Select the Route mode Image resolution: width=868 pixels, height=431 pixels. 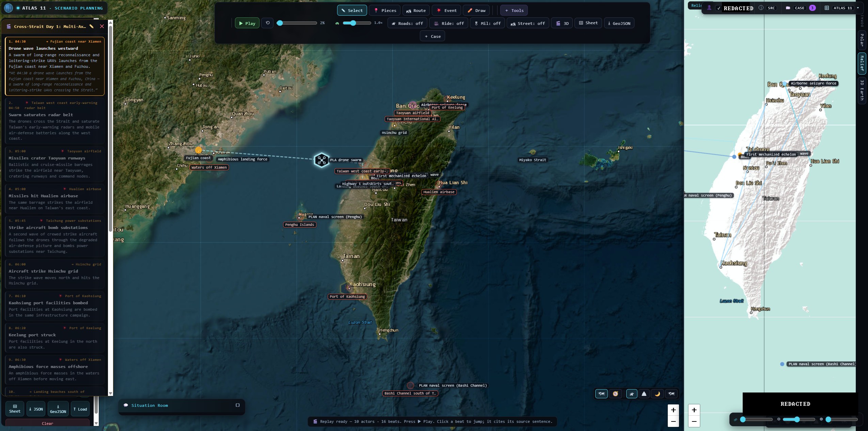click(x=416, y=10)
